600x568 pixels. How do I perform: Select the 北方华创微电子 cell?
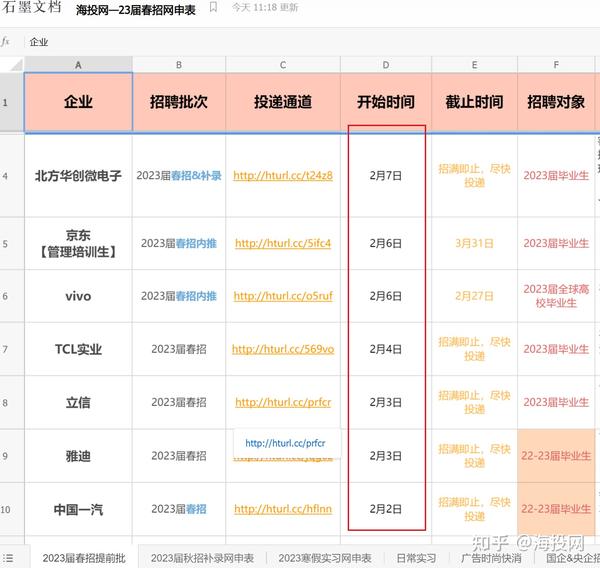pos(78,176)
